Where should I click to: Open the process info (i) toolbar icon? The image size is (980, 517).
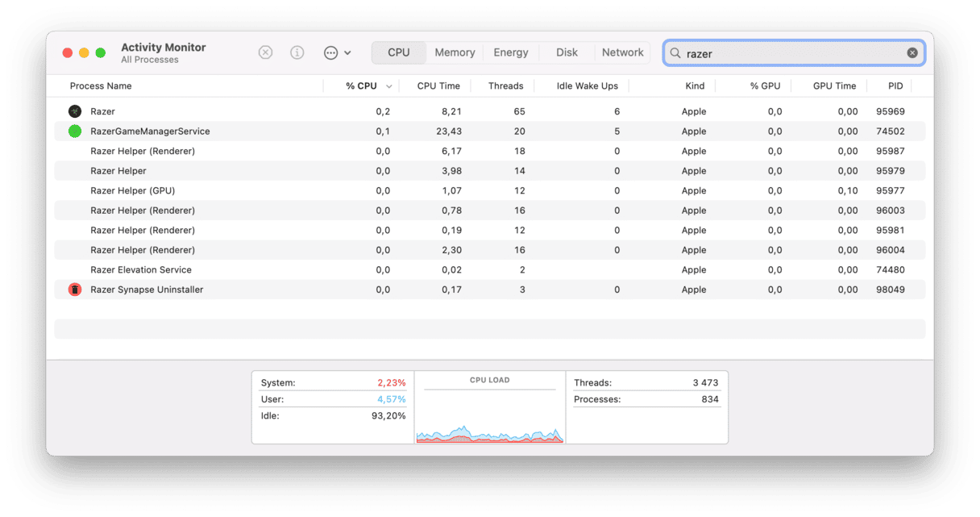(x=297, y=52)
